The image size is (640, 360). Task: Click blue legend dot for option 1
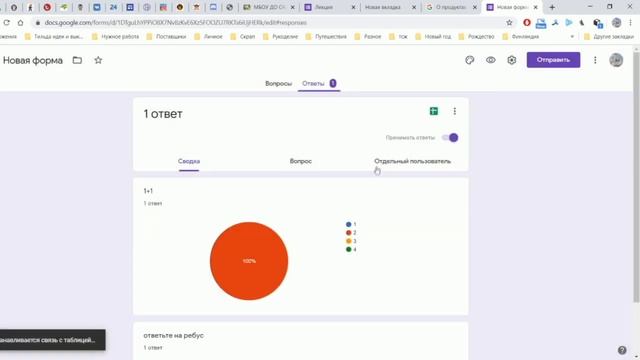click(x=349, y=224)
